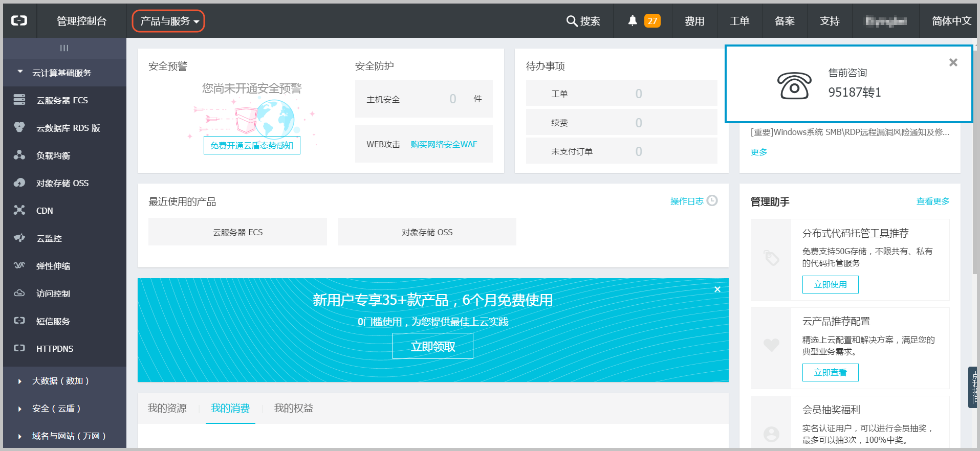Click the Aliyun logo icon

[19, 20]
